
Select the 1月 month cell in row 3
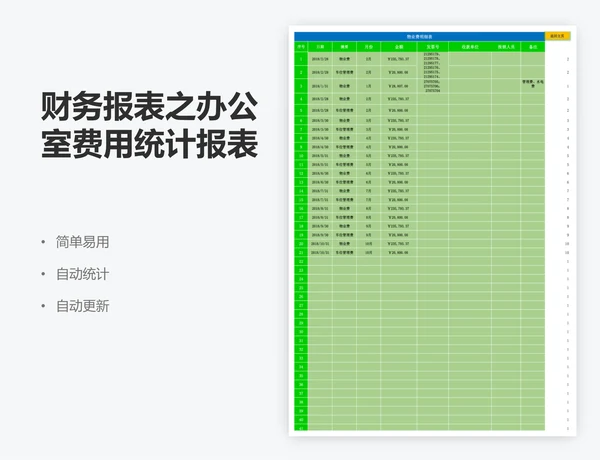coord(368,86)
